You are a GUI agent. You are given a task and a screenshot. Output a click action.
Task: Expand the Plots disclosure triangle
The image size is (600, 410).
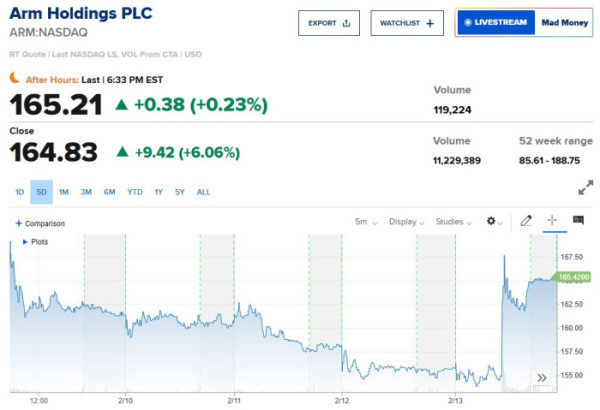click(x=25, y=241)
